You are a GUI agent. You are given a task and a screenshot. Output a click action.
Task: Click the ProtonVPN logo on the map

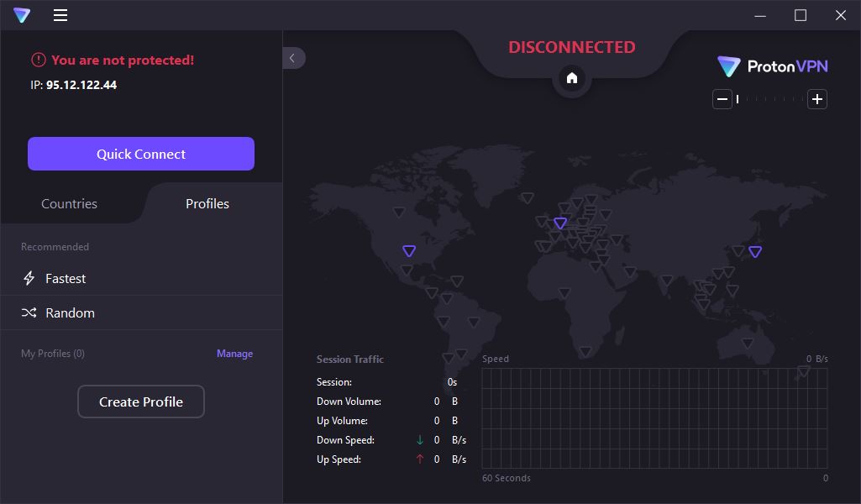[773, 66]
